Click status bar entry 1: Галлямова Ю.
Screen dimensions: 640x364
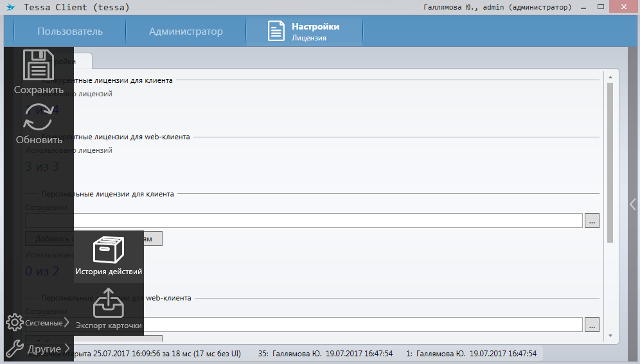(471, 354)
